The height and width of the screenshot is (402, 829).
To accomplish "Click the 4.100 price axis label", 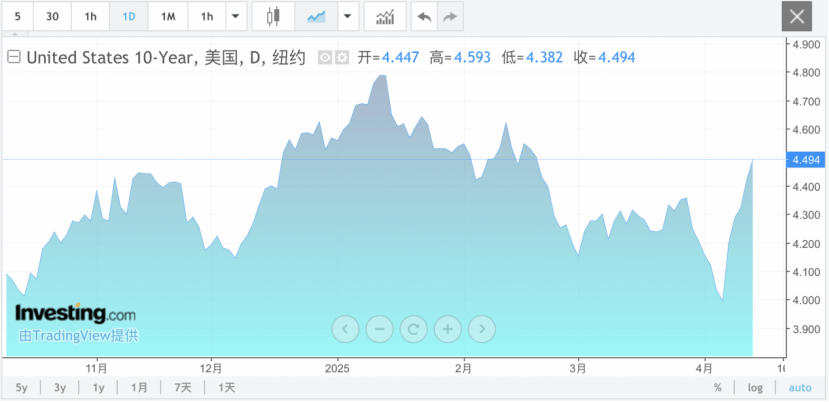I will [x=806, y=272].
